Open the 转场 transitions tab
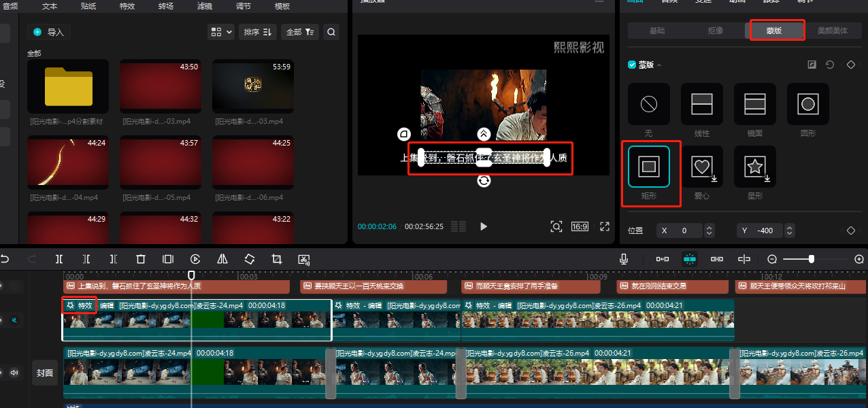Screen dimensions: 868x408 [x=166, y=6]
